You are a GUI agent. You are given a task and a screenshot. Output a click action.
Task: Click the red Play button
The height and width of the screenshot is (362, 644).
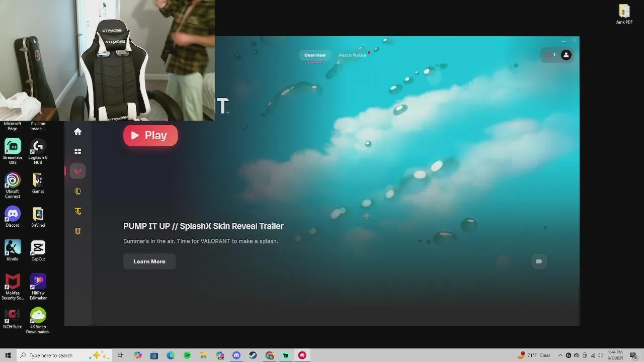[x=150, y=135]
